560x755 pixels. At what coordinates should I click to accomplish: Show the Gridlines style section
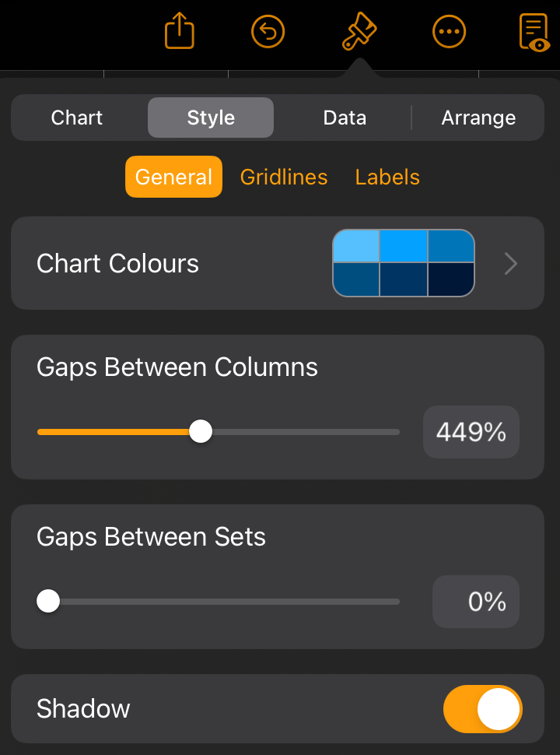(x=284, y=177)
